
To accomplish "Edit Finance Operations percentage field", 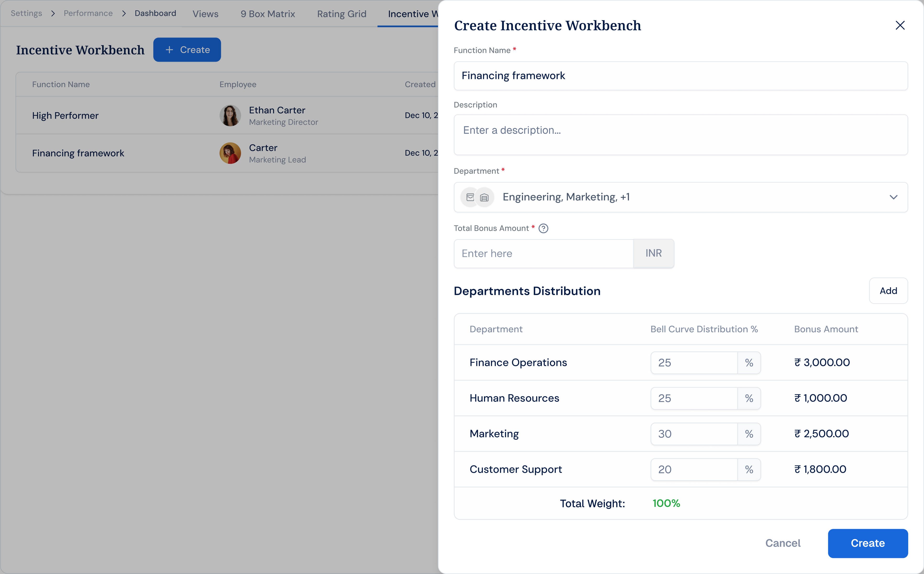I will tap(694, 363).
